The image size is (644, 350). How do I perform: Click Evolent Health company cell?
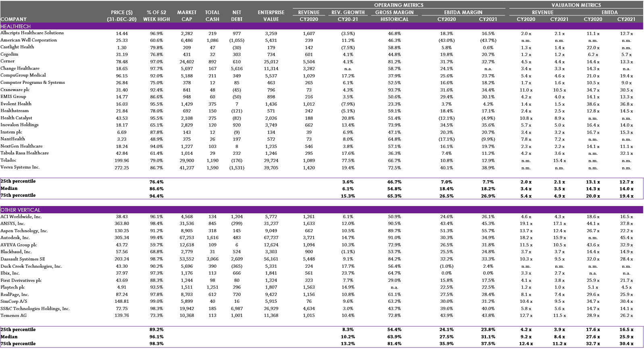(x=16, y=104)
